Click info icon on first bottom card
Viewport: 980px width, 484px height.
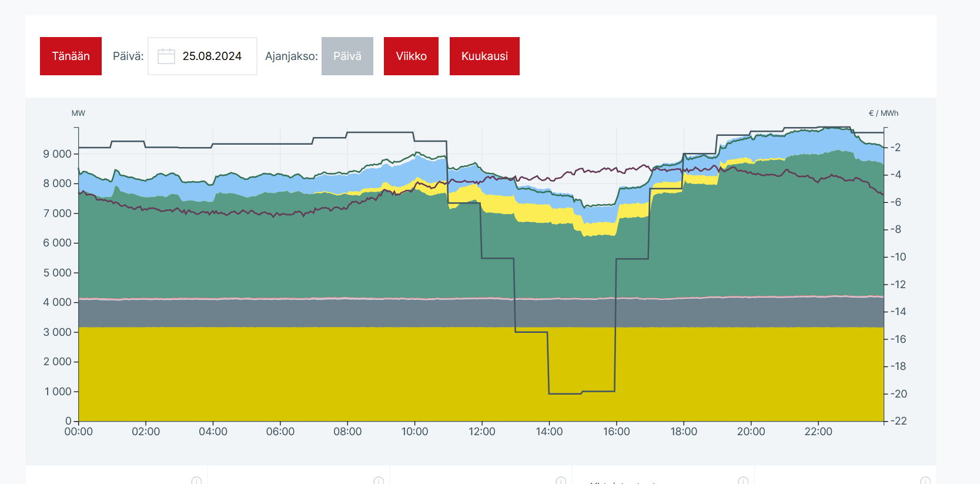pos(196,480)
